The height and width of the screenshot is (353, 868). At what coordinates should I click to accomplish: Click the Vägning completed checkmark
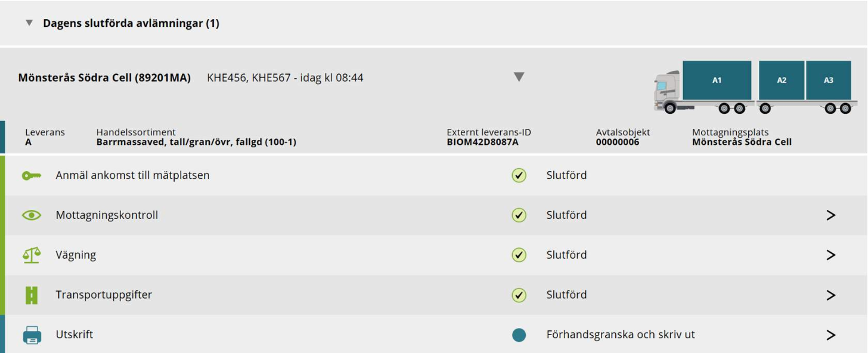[519, 255]
